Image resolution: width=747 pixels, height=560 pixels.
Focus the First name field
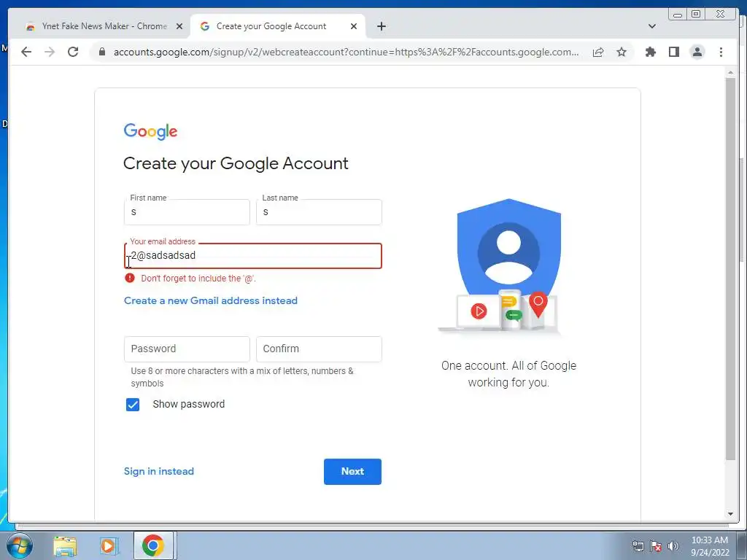point(187,212)
